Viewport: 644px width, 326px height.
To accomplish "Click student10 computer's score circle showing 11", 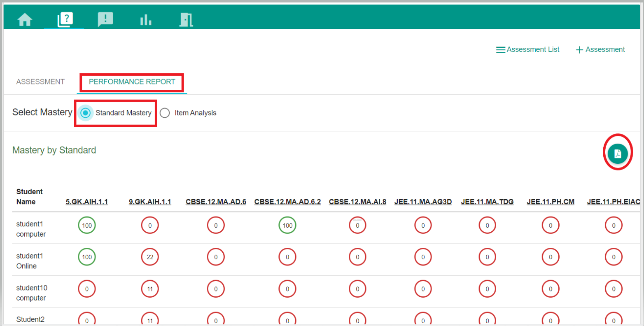I will point(150,289).
